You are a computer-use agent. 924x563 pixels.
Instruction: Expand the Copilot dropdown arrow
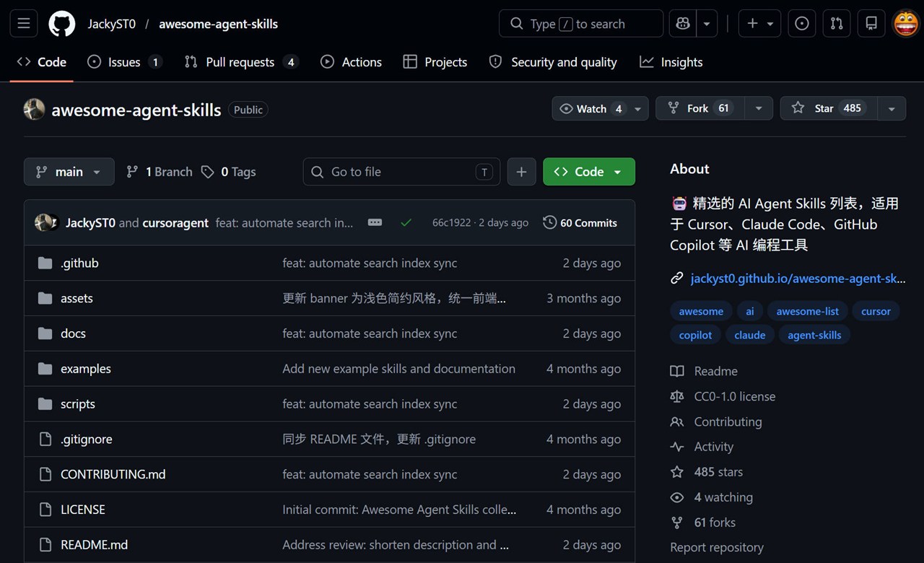coord(707,24)
